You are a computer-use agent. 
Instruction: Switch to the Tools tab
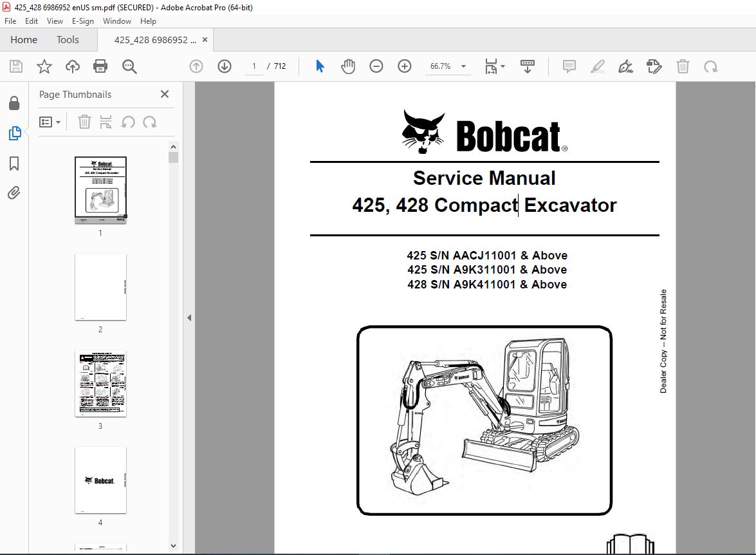(68, 39)
